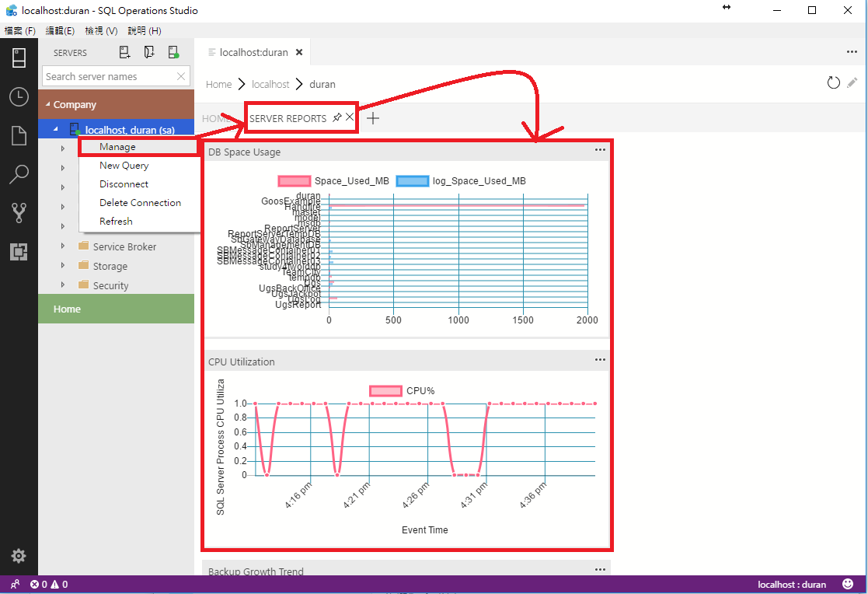Open Task History from the activity bar
Screen dimensions: 868x594
pos(19,96)
